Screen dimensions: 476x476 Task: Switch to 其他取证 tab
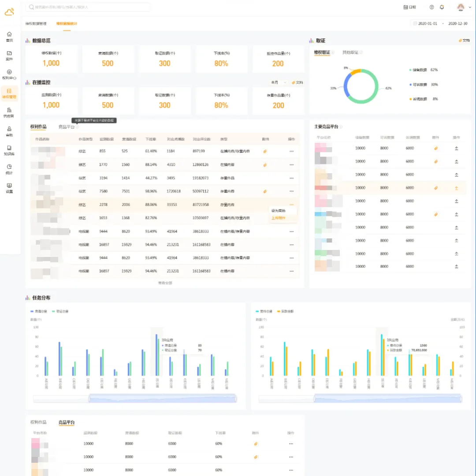(x=350, y=52)
